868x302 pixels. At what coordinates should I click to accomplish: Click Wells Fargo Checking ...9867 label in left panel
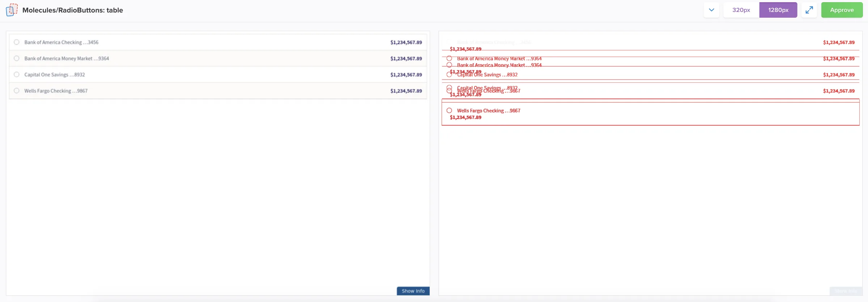click(x=56, y=91)
